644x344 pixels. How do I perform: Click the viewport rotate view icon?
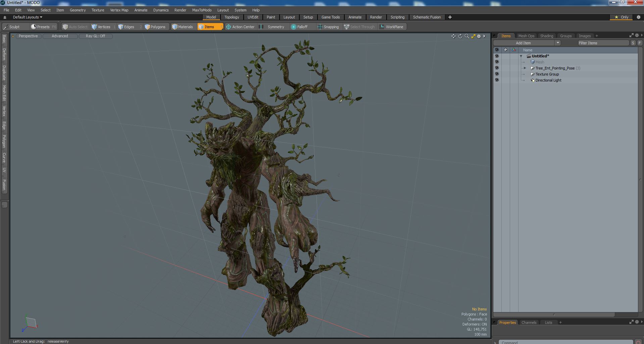460,36
